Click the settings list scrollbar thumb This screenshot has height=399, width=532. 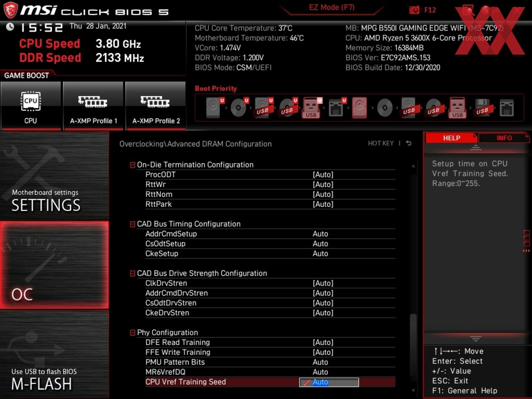(x=413, y=345)
